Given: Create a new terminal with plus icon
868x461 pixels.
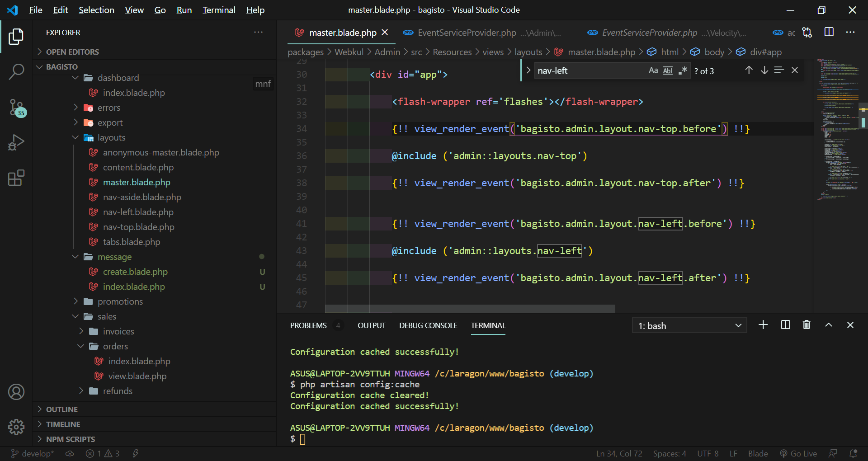Looking at the screenshot, I should click(763, 325).
